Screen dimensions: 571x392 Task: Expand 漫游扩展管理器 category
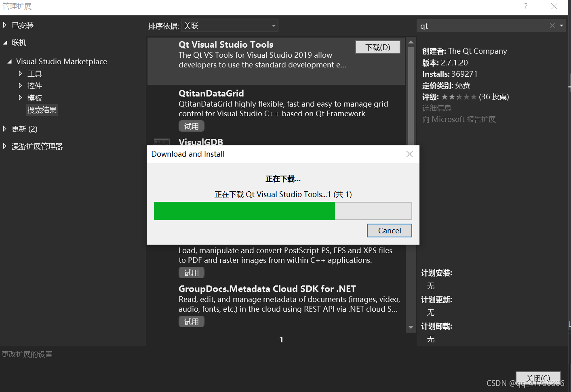point(5,146)
